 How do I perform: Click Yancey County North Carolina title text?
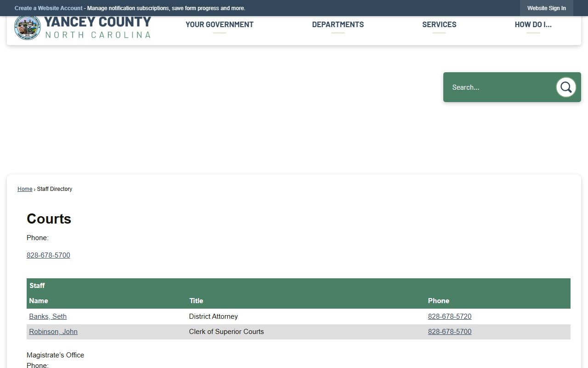point(97,28)
